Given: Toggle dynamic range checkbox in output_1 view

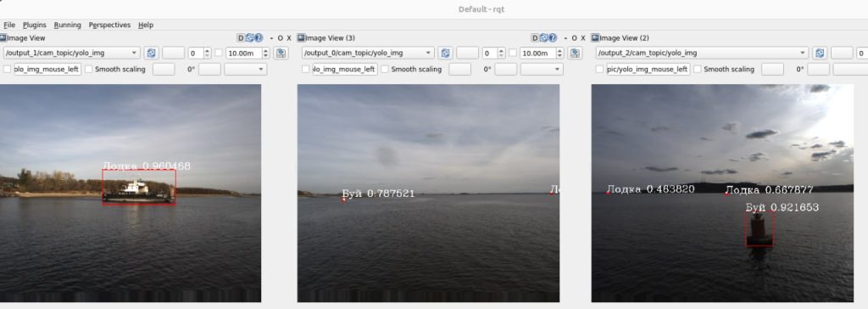Looking at the screenshot, I should [219, 53].
